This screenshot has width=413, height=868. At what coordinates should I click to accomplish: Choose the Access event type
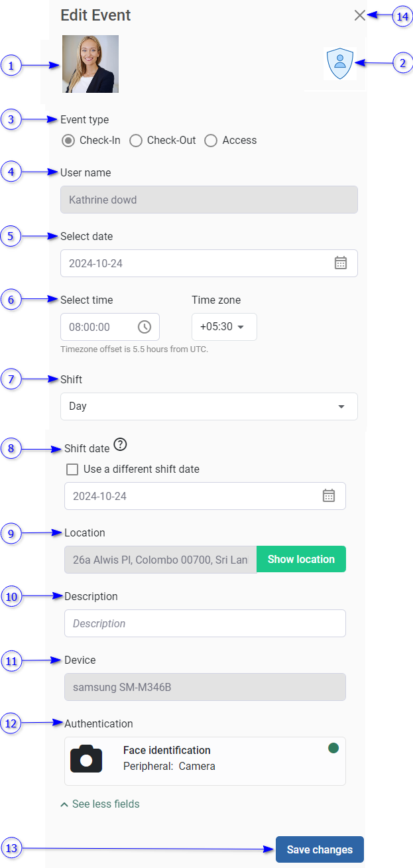(211, 141)
